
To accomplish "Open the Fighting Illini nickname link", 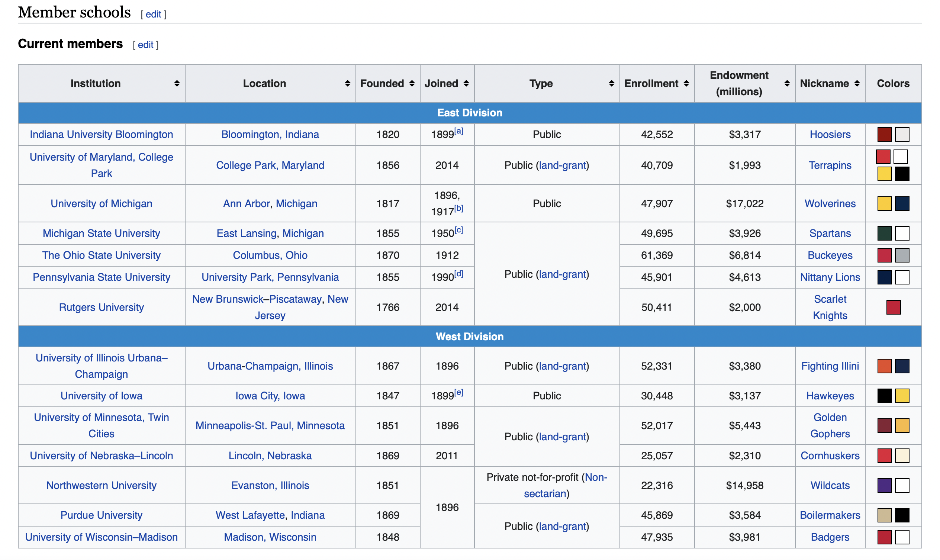I will [831, 366].
